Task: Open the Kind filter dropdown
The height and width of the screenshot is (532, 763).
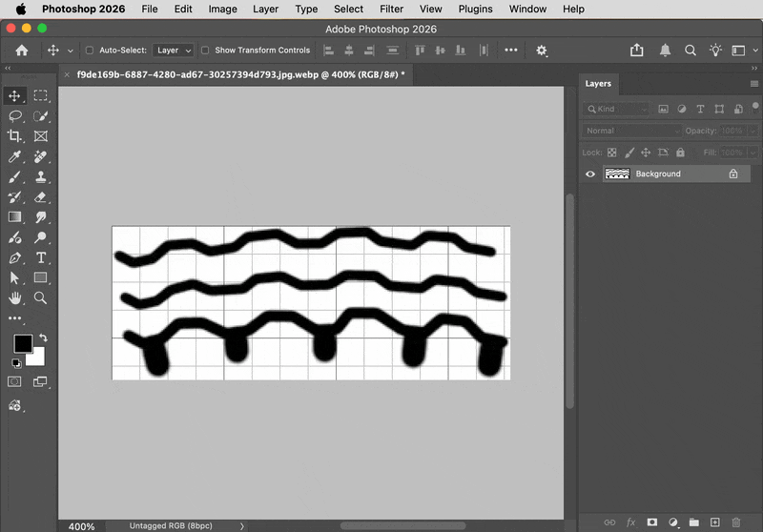Action: coord(616,109)
